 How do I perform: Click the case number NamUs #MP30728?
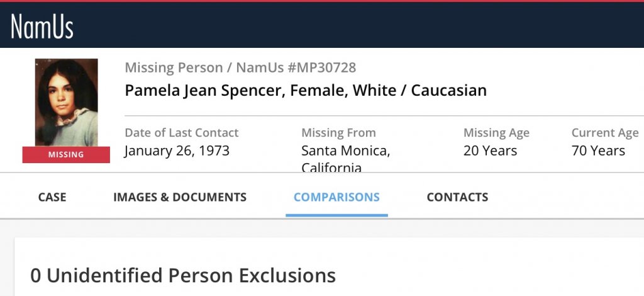pyautogui.click(x=296, y=67)
